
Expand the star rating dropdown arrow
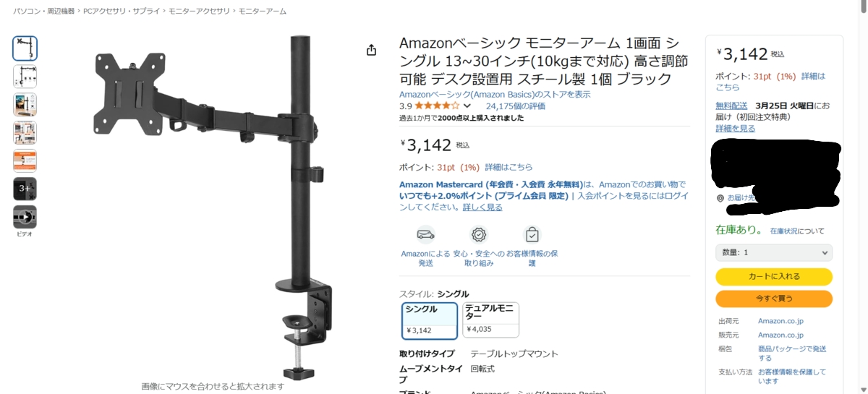click(467, 106)
